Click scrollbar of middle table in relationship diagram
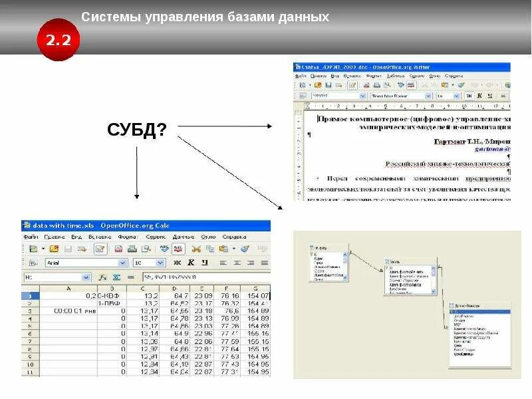The height and width of the screenshot is (399, 532). pyautogui.click(x=434, y=280)
